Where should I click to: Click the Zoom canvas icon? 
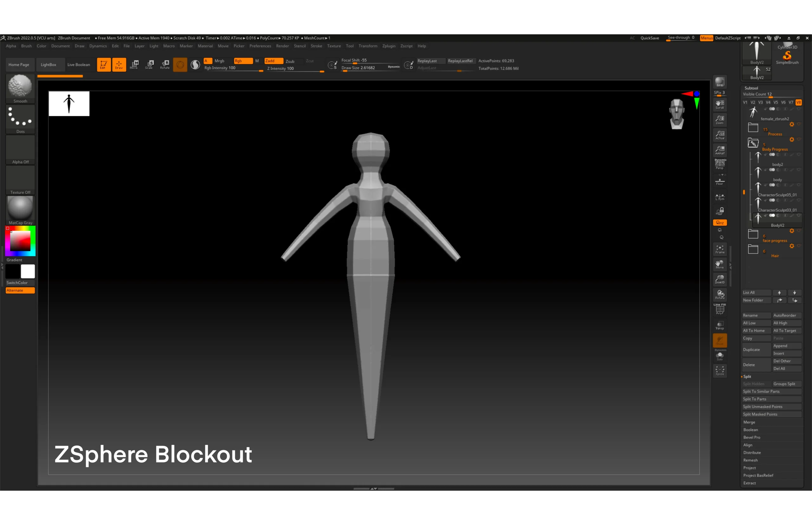click(x=720, y=120)
